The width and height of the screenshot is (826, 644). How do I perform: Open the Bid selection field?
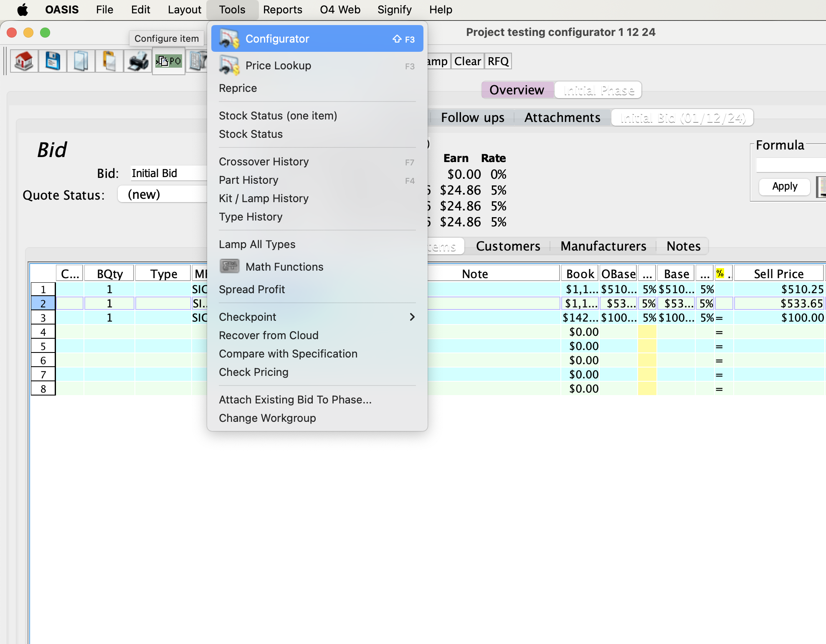tap(168, 173)
